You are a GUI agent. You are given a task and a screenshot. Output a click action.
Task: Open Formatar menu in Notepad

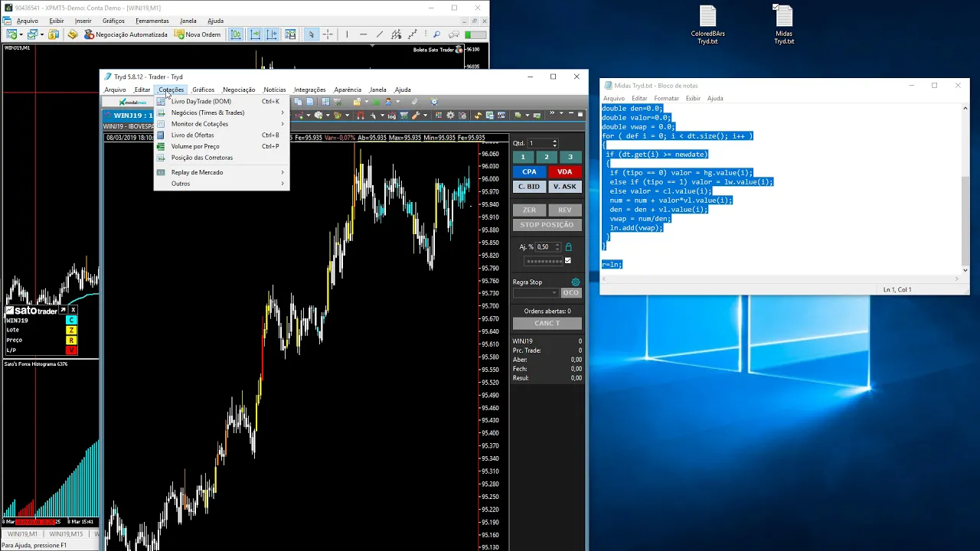(x=666, y=98)
